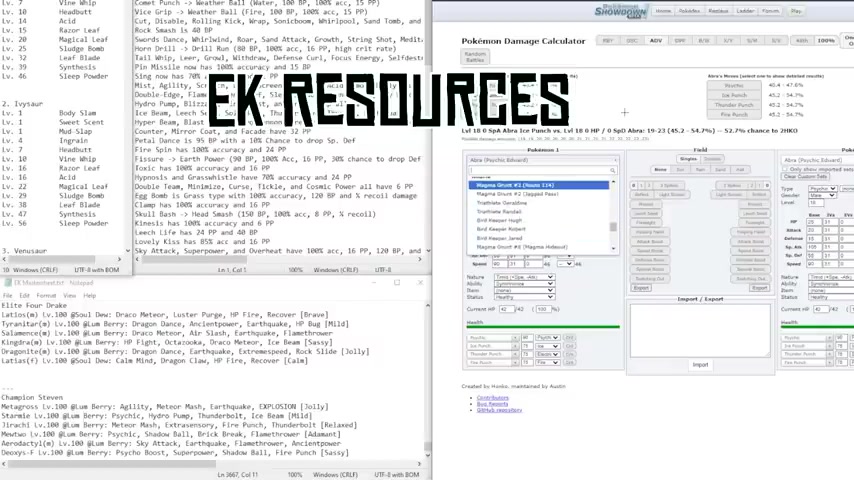Click the Random Battles button

475,57
